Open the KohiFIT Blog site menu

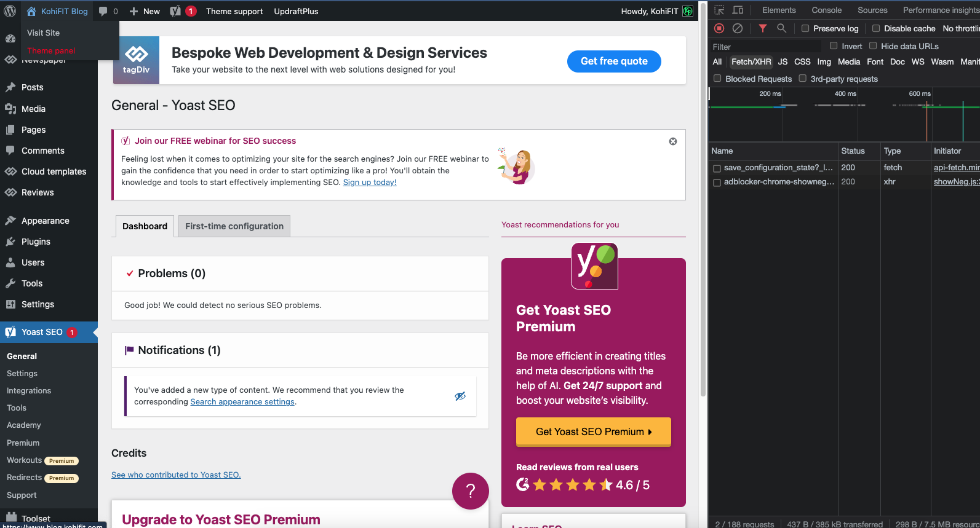(x=57, y=11)
